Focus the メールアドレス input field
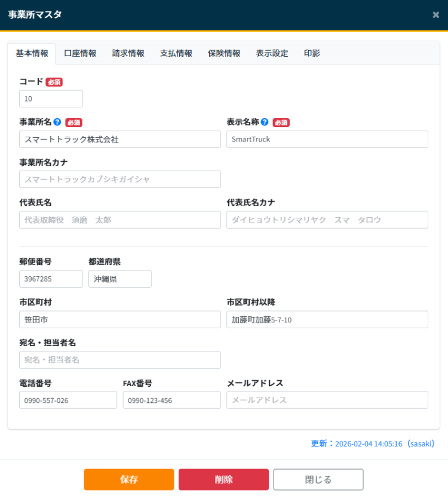The height and width of the screenshot is (496, 448). click(x=327, y=400)
